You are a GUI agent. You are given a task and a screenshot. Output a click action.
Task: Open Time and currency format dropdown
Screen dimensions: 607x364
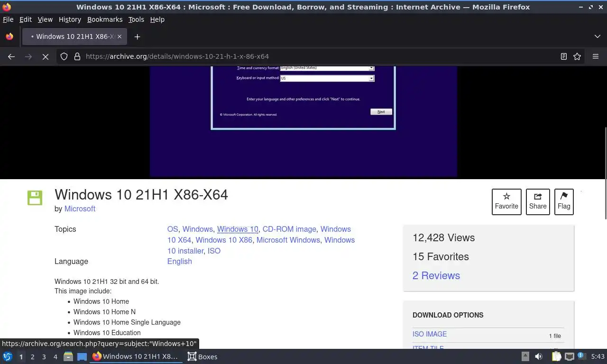[327, 68]
